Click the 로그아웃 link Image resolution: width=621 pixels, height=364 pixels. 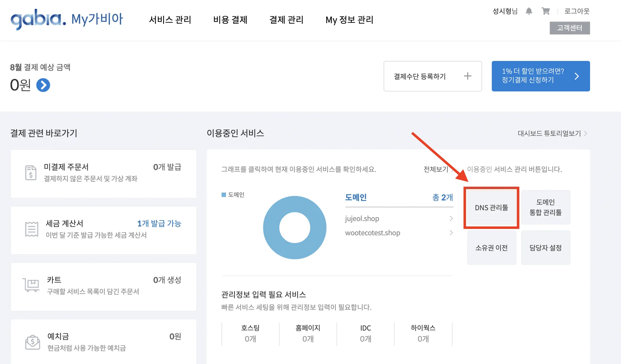click(x=576, y=11)
